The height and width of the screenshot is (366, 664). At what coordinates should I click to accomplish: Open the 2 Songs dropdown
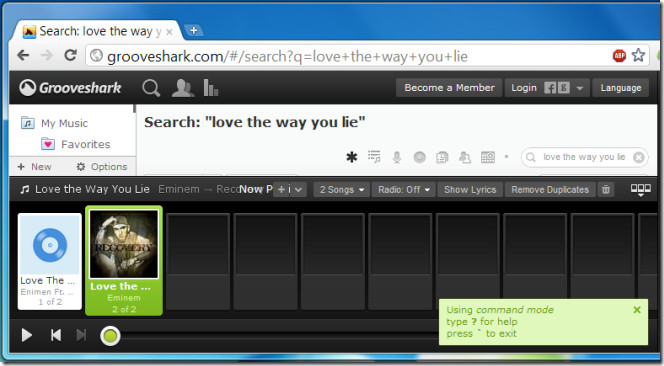[x=341, y=189]
